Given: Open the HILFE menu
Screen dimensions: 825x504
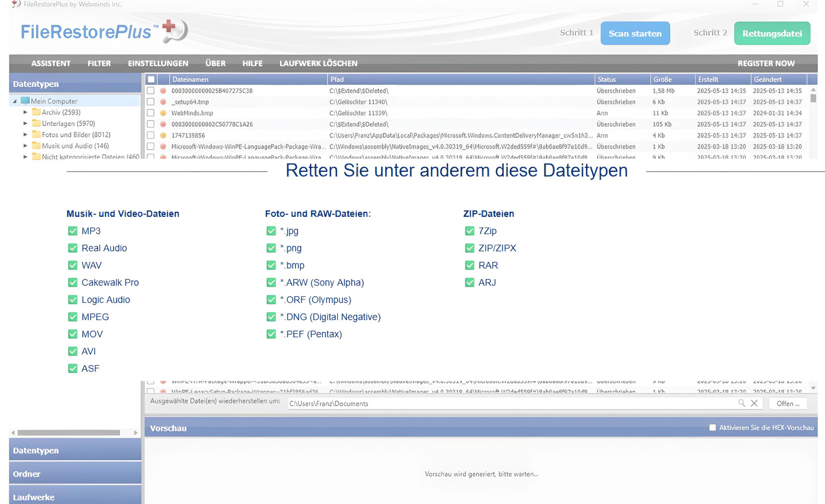Looking at the screenshot, I should [252, 63].
